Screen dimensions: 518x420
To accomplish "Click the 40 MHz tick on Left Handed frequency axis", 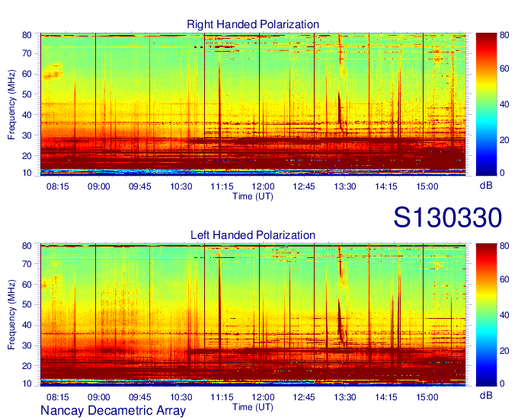I will click(x=27, y=325).
